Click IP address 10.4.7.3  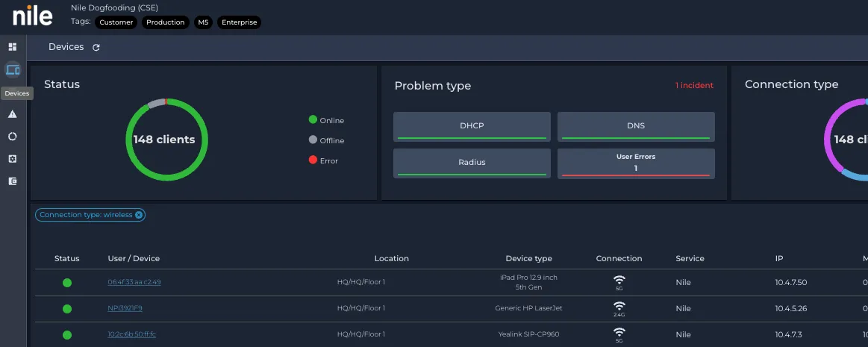click(x=788, y=334)
